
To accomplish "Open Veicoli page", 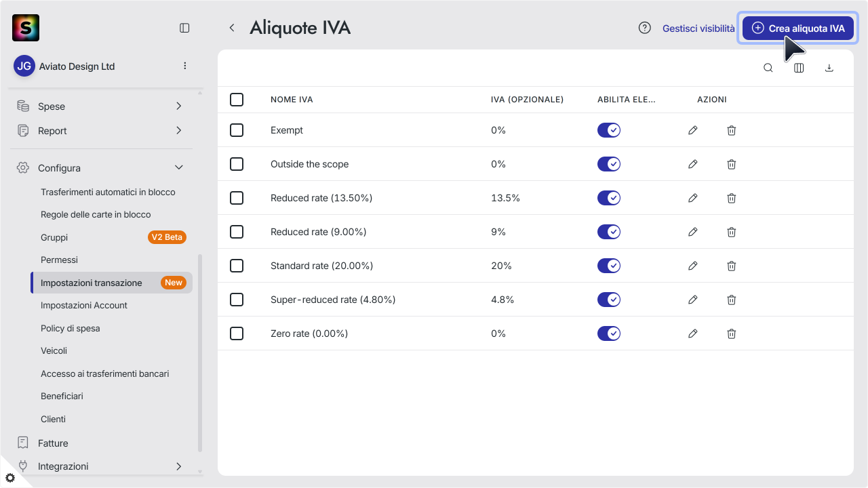I will pos(54,351).
